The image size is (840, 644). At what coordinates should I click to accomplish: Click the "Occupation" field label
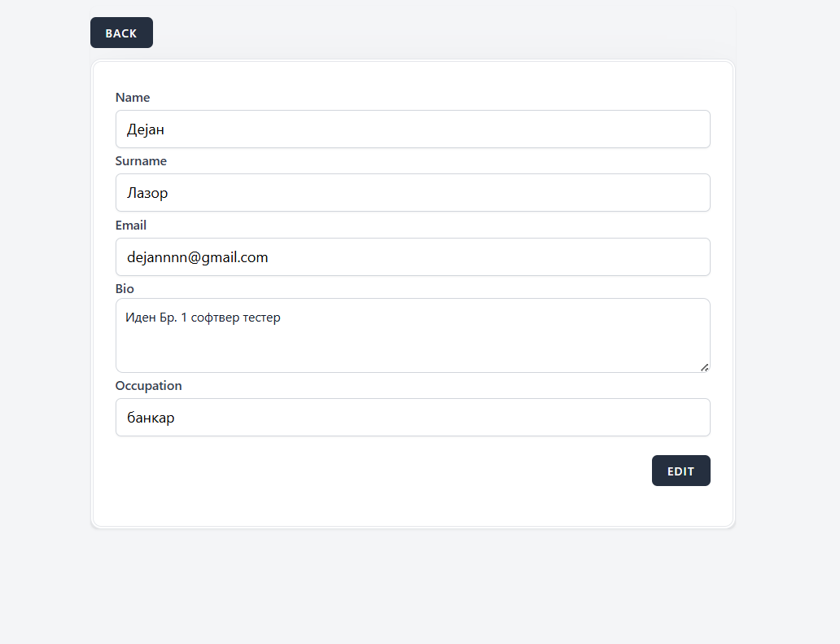click(148, 386)
